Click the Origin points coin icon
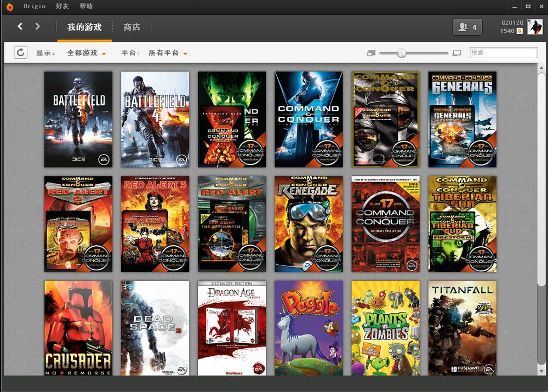 coord(520,31)
